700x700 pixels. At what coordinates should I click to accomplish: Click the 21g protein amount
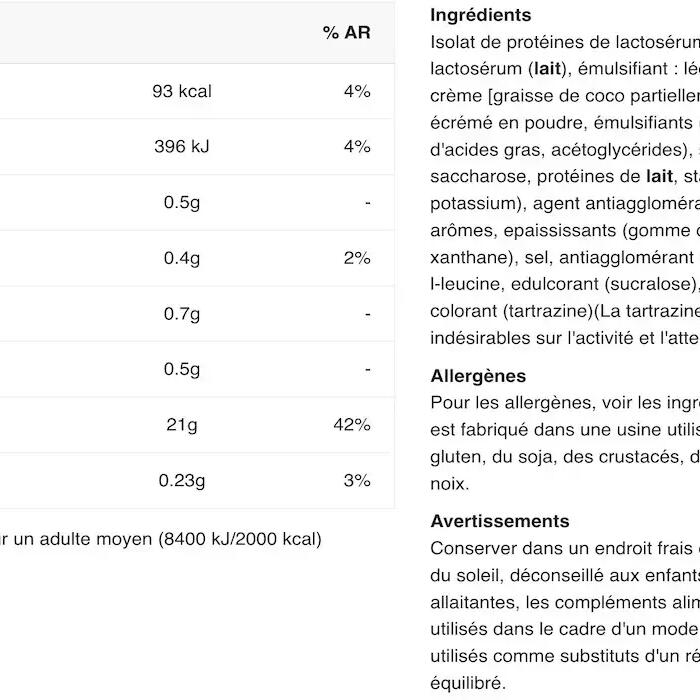pyautogui.click(x=182, y=425)
